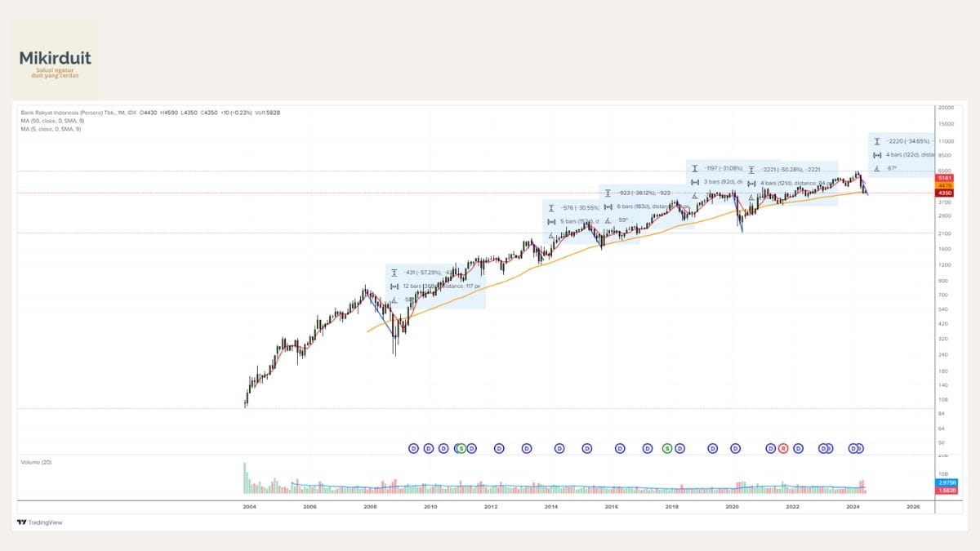Image resolution: width=980 pixels, height=551 pixels.
Task: Click the -1197 (-31.08%) measurement label
Action: (x=725, y=169)
